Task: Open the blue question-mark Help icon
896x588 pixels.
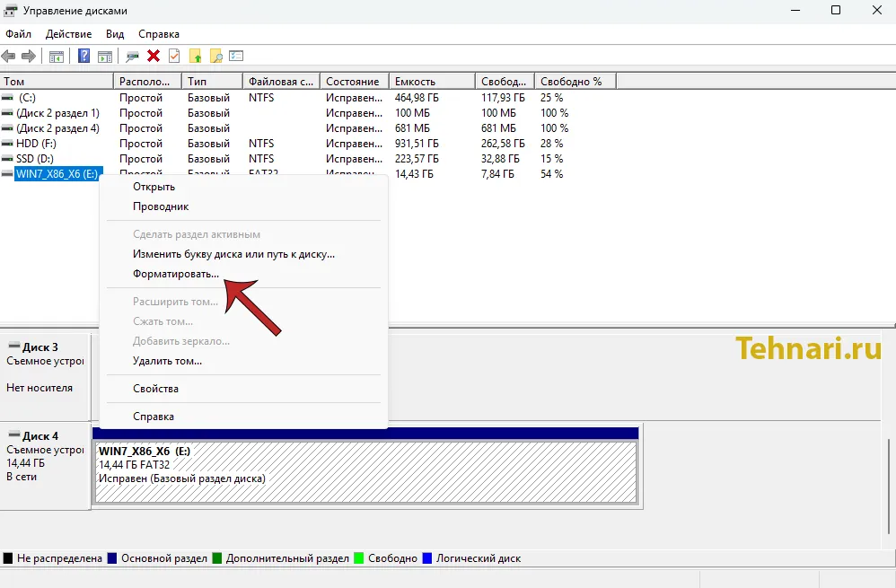Action: (x=84, y=56)
